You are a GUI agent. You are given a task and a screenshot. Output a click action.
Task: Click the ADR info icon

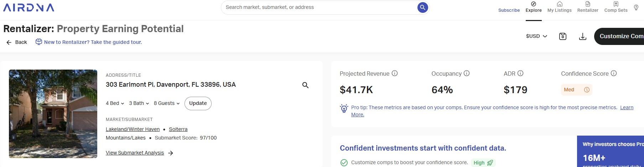tap(520, 73)
